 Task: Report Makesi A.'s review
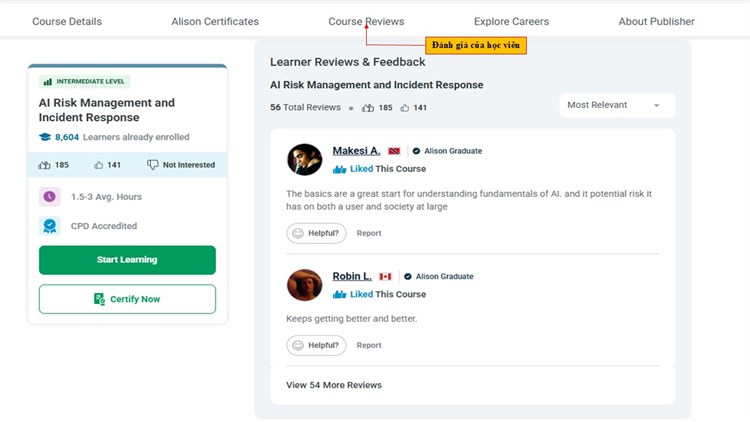tap(369, 233)
